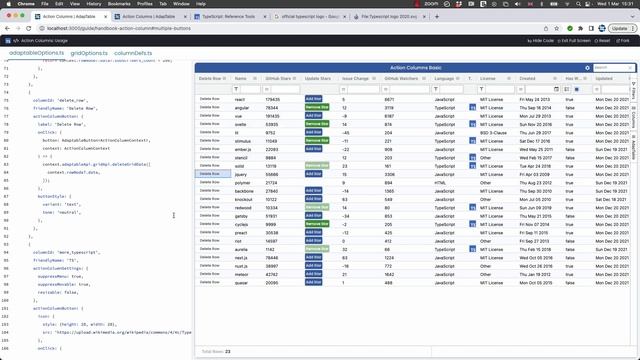Click the Fork button
Screen dimensions: 640x360
click(623, 41)
